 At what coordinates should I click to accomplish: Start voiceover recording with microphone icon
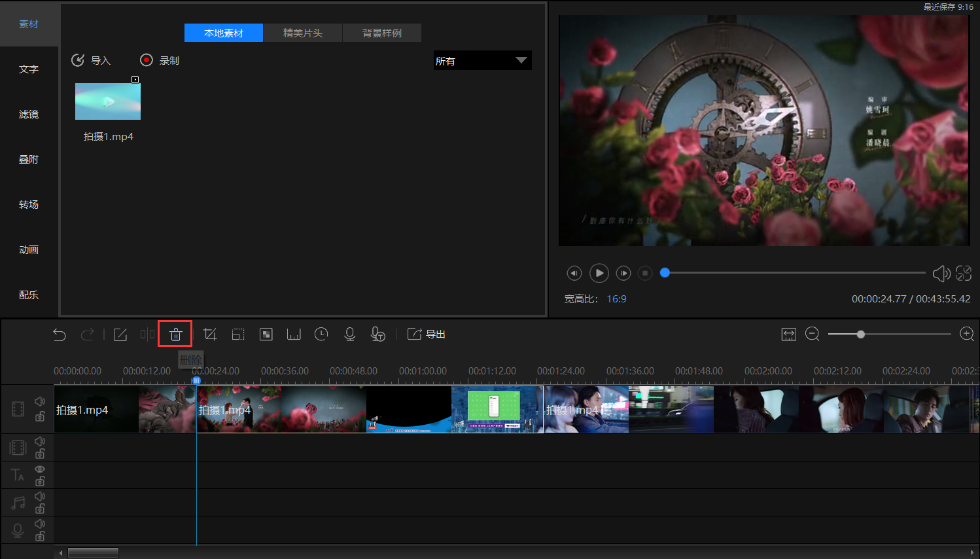[350, 334]
